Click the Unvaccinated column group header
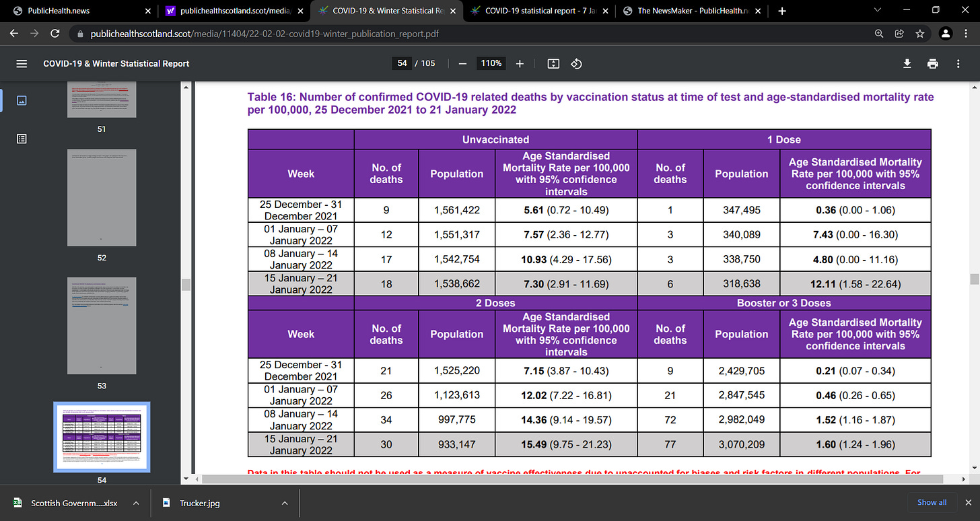 pos(495,139)
